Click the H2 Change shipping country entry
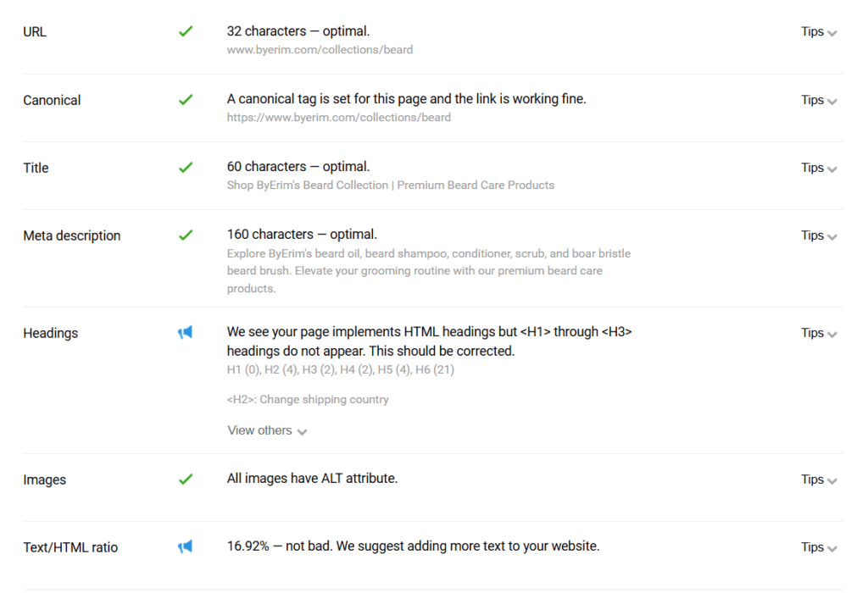This screenshot has width=868, height=593. [x=308, y=399]
